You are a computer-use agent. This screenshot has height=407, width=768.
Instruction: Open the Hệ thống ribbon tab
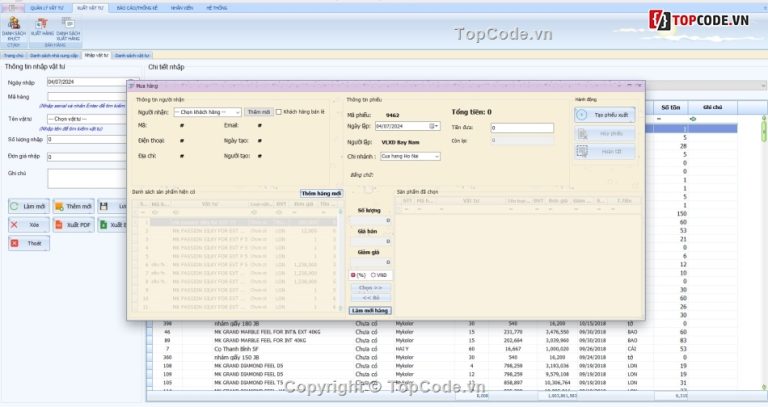click(216, 8)
